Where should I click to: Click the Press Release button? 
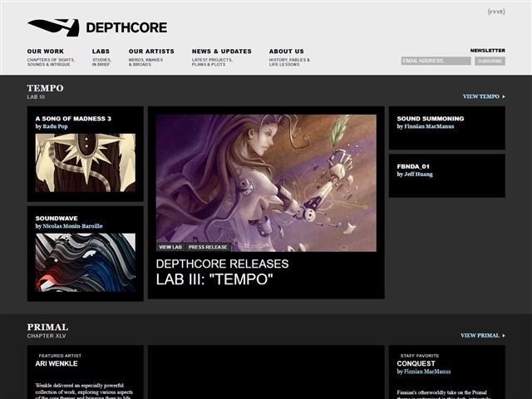[208, 247]
